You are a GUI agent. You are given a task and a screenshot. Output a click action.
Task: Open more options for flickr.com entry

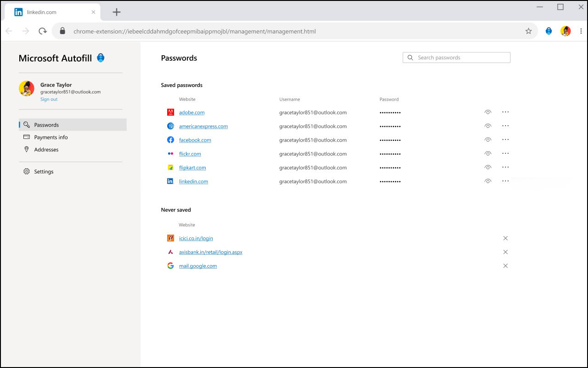[x=505, y=153]
